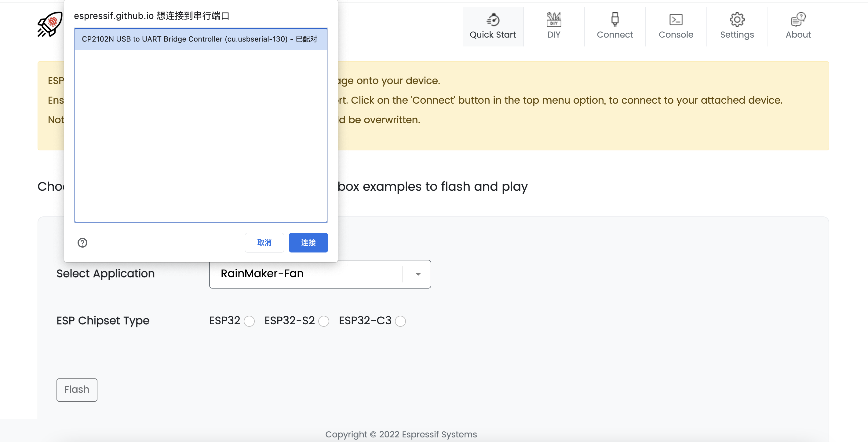Click the Connect USB plug icon
This screenshot has height=442, width=868.
(x=615, y=20)
